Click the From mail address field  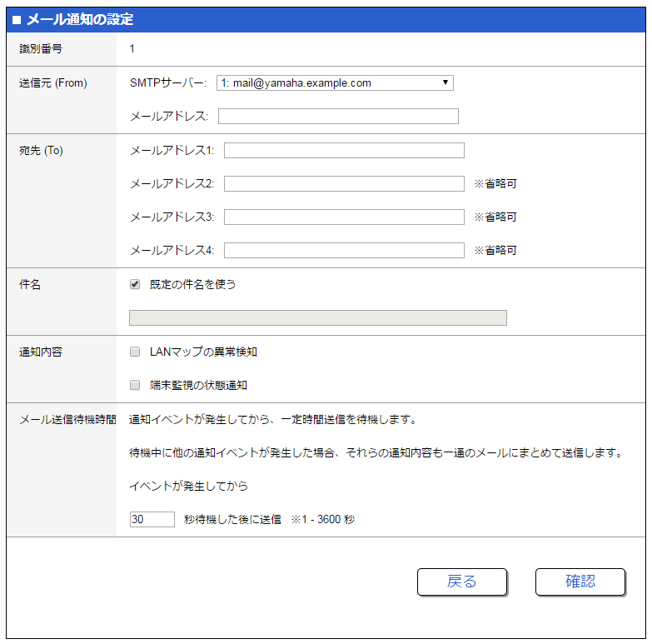[x=338, y=116]
